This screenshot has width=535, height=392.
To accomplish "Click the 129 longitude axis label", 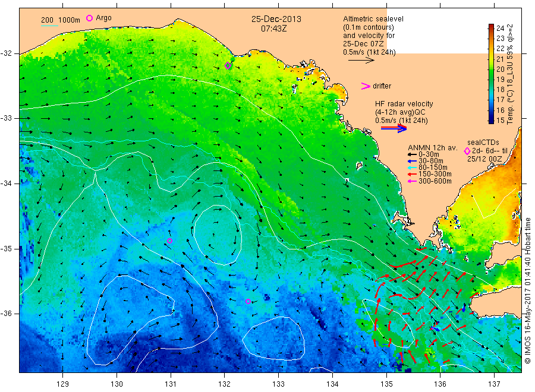I will coord(63,384).
